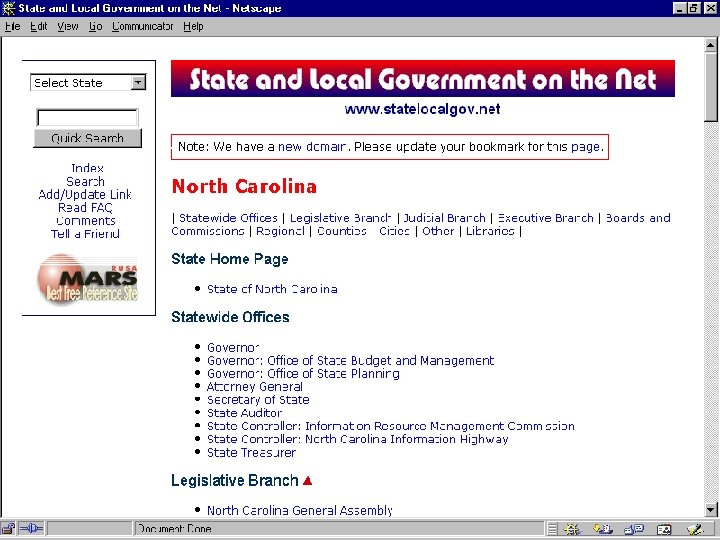Screen dimensions: 720x540
Task: Jump to the Legislative Branch nav link
Action: tap(340, 218)
